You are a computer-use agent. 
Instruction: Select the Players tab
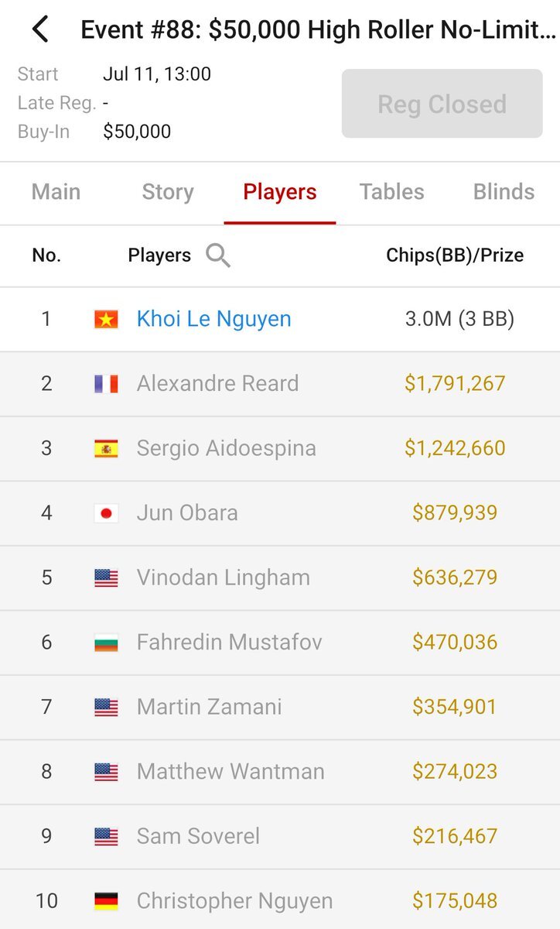(x=280, y=192)
